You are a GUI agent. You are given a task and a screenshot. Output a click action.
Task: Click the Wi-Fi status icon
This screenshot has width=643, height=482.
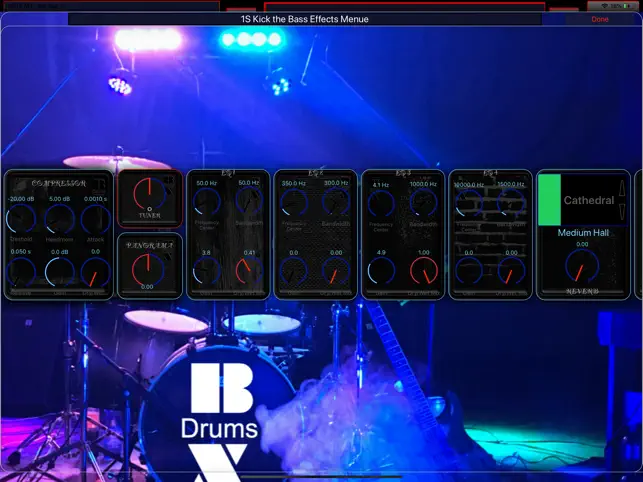tap(604, 6)
